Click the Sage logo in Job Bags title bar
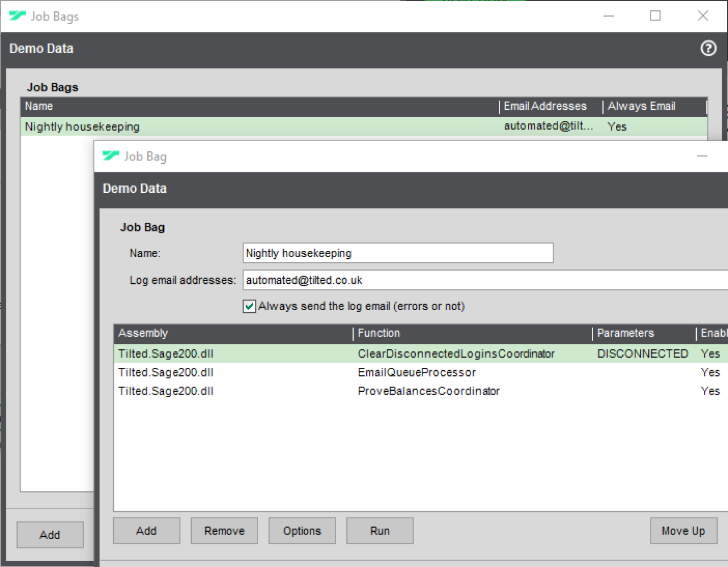The height and width of the screenshot is (567, 728). point(18,16)
